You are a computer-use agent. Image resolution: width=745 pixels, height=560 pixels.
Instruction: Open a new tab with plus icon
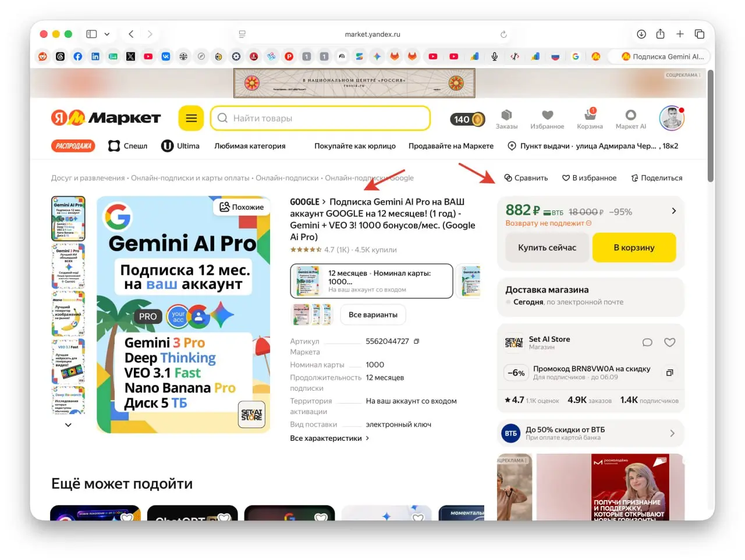click(x=680, y=34)
